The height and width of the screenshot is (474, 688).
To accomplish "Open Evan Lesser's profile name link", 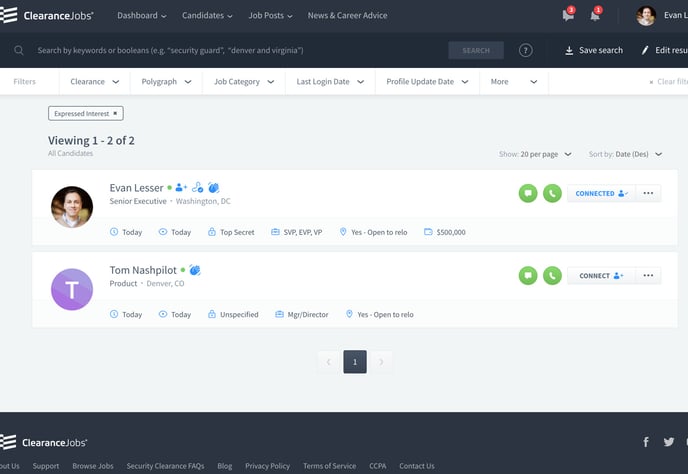I will point(136,188).
